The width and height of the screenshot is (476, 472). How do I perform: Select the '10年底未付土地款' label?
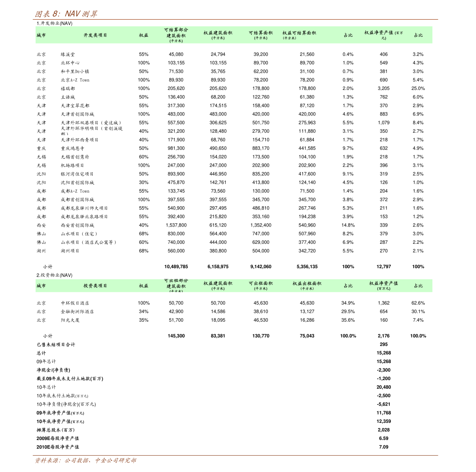click(x=56, y=396)
